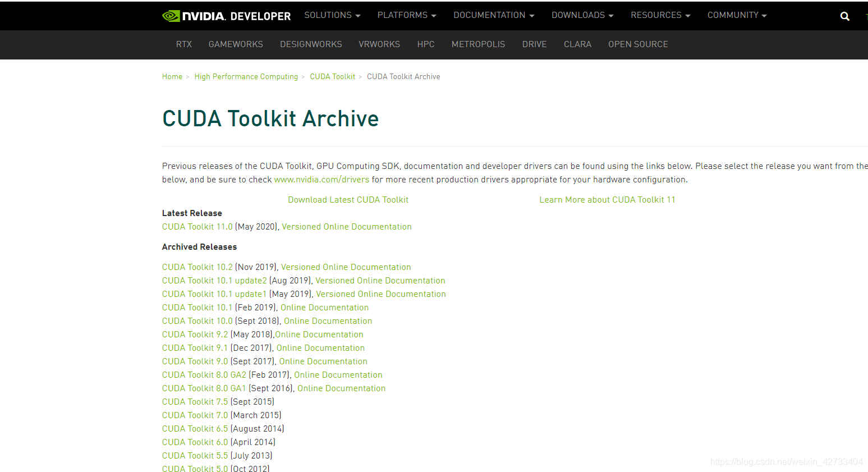Open the DesignWorks menu item
Viewport: 868px width, 472px height.
coord(311,44)
